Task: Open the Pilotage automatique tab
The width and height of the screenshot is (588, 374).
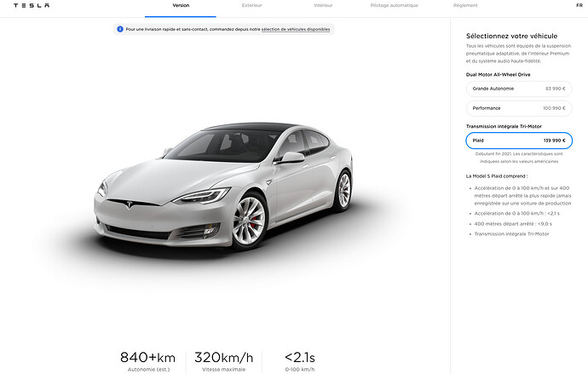Action: pyautogui.click(x=394, y=6)
